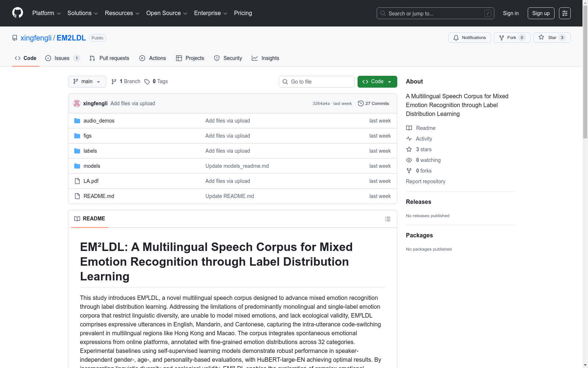Click the 3264a4a commit hash
This screenshot has width=588, height=368.
pos(321,103)
